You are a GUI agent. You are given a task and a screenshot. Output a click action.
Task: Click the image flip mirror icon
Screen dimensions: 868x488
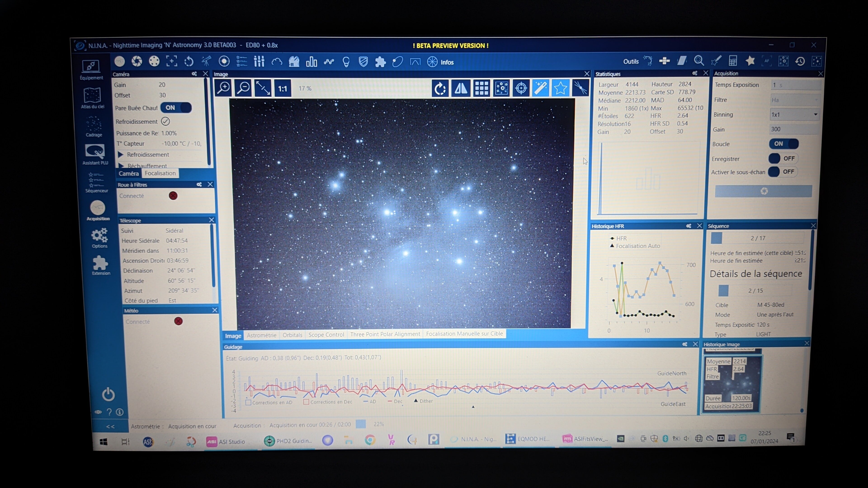click(x=461, y=88)
